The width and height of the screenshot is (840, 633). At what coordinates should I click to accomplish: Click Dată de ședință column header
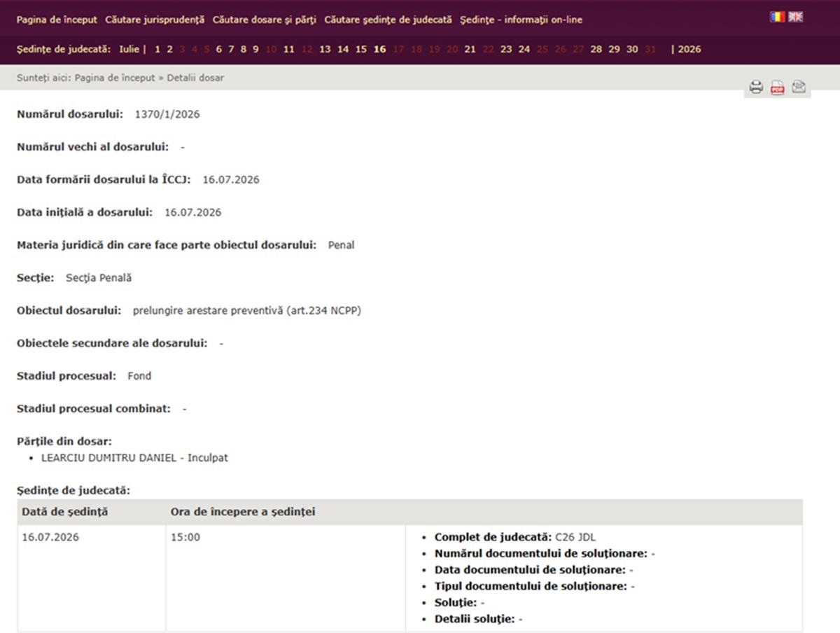pos(65,512)
